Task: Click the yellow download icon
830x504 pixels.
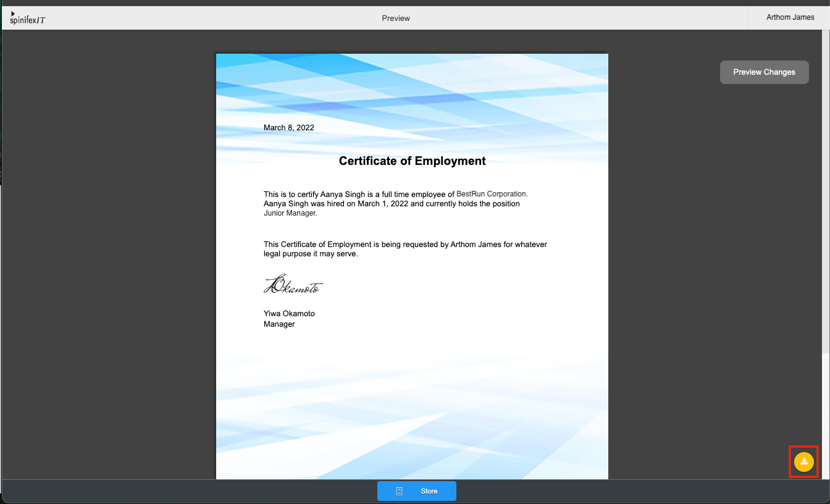Action: point(803,462)
